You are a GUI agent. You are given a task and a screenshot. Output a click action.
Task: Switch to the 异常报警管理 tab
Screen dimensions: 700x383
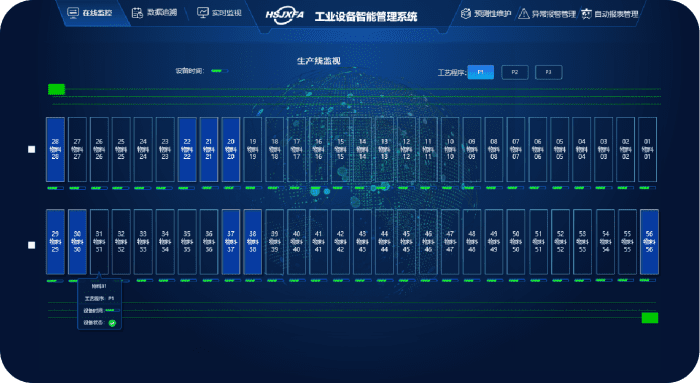point(547,14)
